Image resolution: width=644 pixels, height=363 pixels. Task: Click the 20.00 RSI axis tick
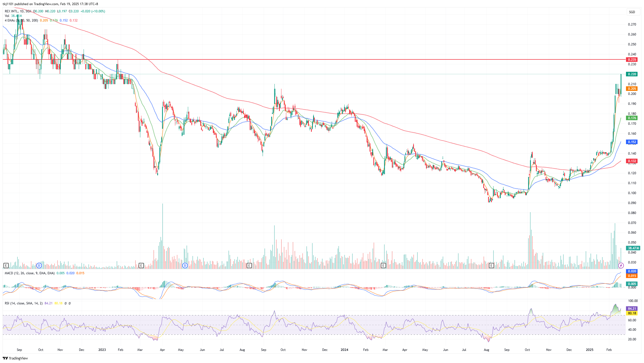pos(632,339)
